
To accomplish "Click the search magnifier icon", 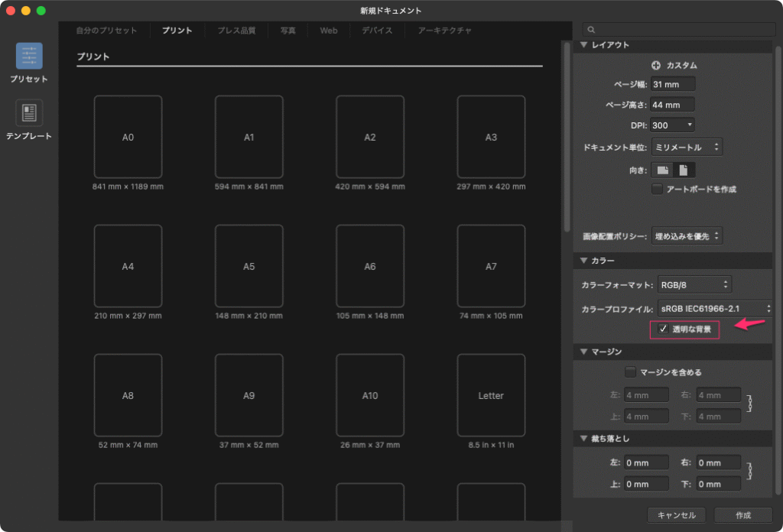I will pos(592,30).
